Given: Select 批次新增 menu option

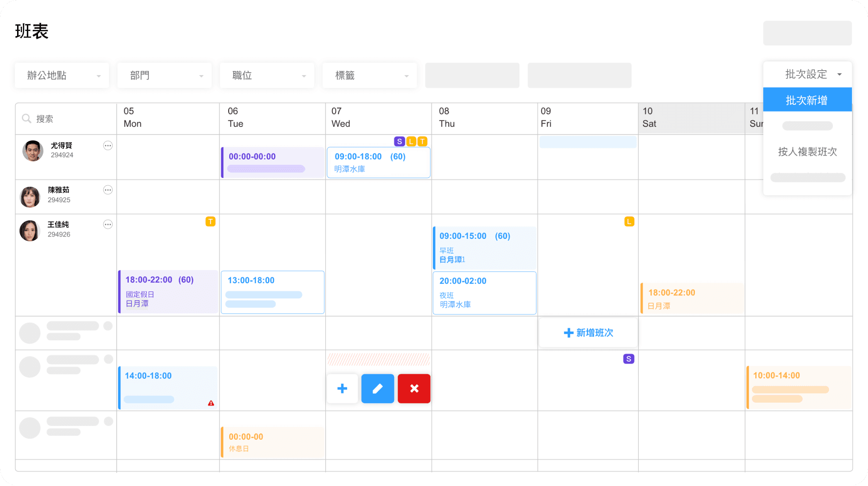Looking at the screenshot, I should tap(808, 100).
